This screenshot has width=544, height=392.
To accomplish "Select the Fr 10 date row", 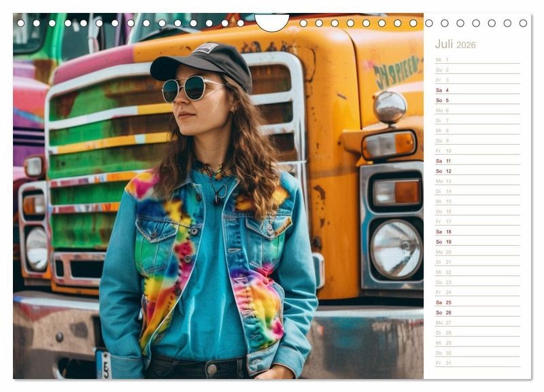I will pyautogui.click(x=477, y=151).
